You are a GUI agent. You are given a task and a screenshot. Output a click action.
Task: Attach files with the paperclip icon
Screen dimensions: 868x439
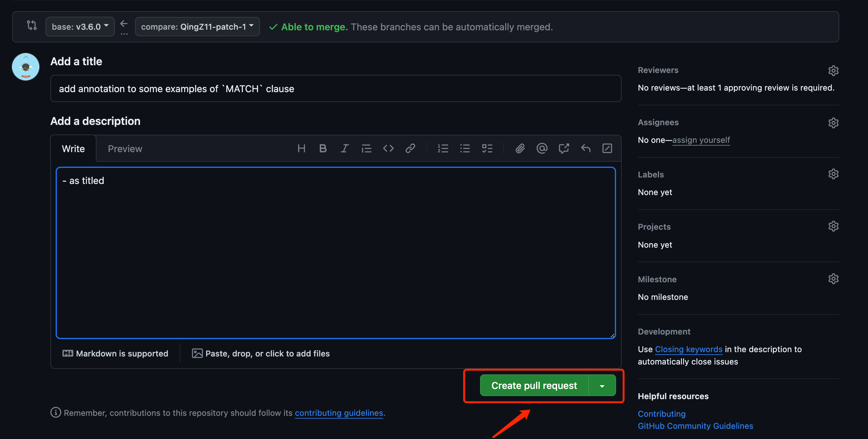point(520,149)
